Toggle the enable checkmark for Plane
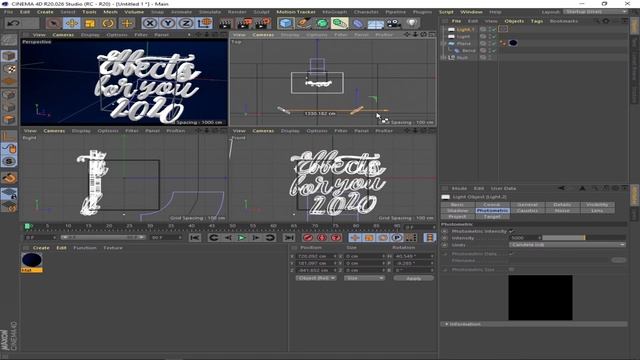 click(494, 43)
